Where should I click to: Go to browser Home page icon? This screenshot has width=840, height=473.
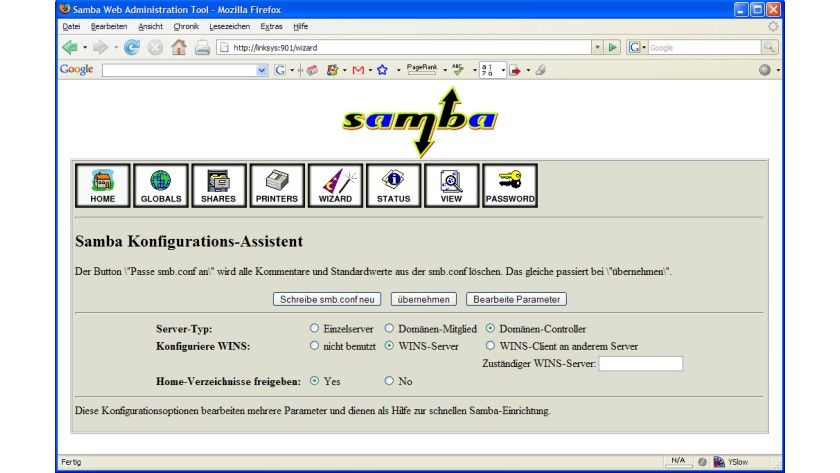tap(179, 48)
